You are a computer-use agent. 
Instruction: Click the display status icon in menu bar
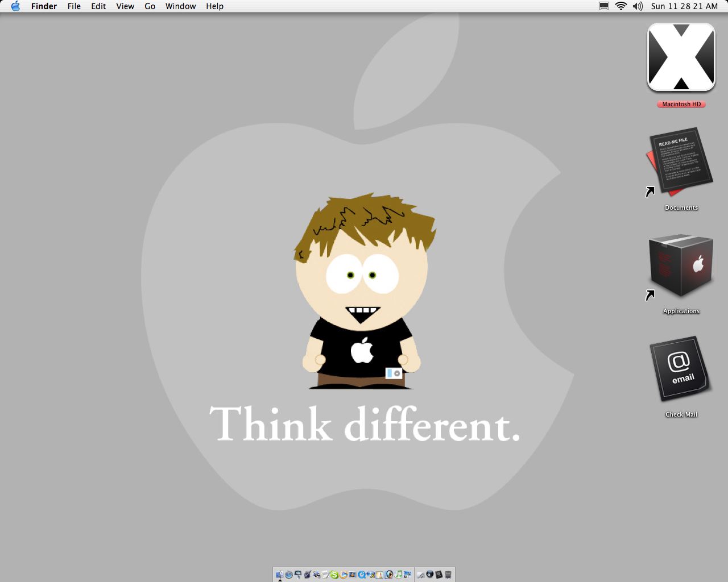pyautogui.click(x=604, y=6)
